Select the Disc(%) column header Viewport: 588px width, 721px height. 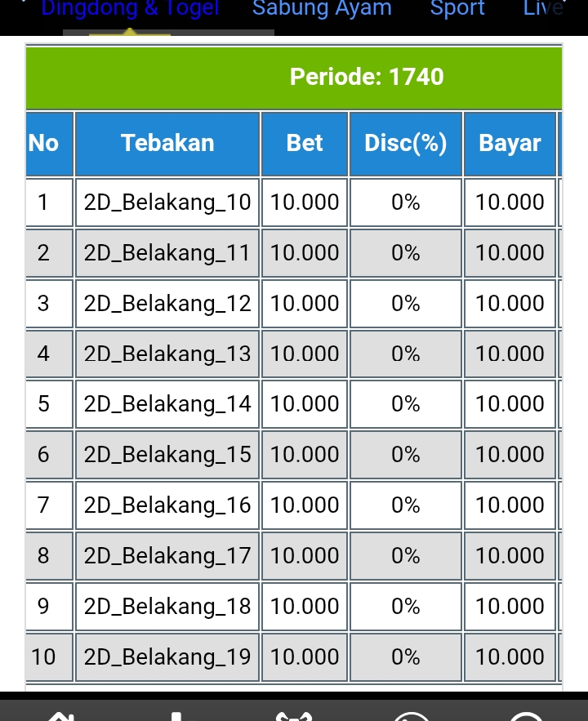point(405,144)
